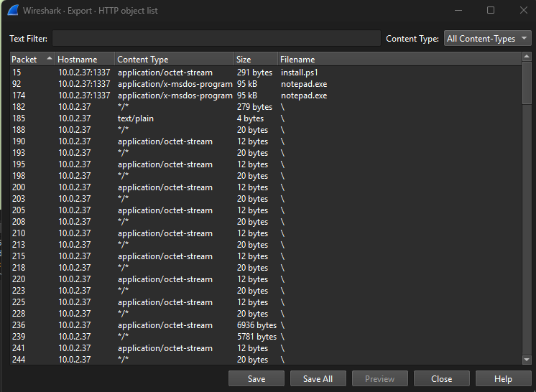Screen dimensions: 536x392
Task: Click the Close button at bottom
Action: (441, 379)
